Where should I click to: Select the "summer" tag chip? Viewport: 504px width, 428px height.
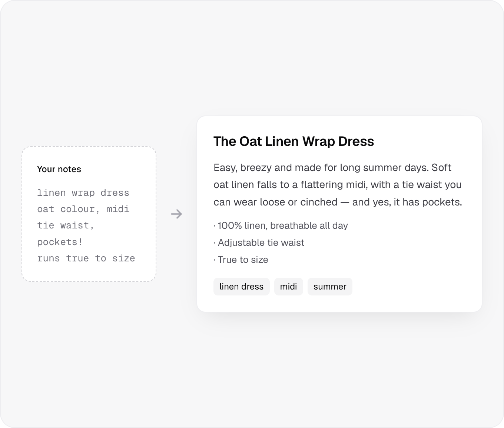click(330, 287)
